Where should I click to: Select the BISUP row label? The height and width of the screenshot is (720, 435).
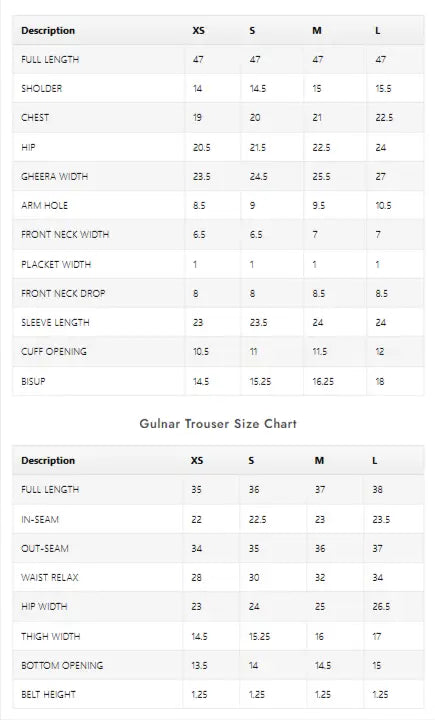tap(33, 381)
